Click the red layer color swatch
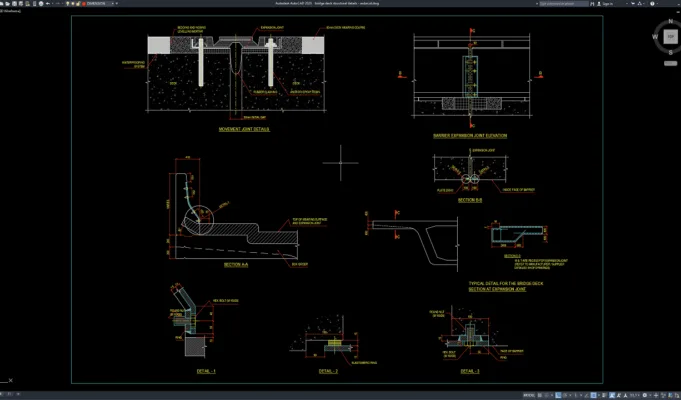 (84, 3)
